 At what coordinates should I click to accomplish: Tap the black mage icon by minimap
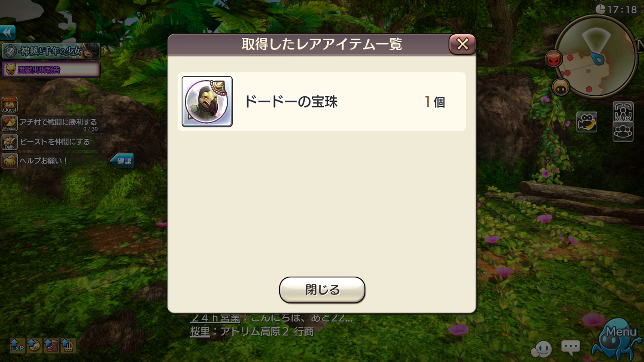click(x=561, y=88)
